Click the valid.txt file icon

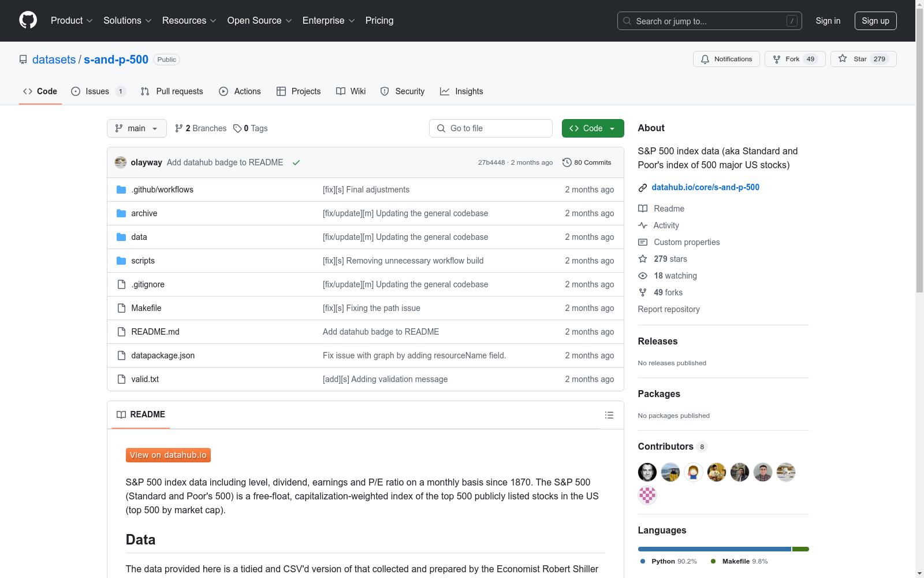[x=121, y=379]
